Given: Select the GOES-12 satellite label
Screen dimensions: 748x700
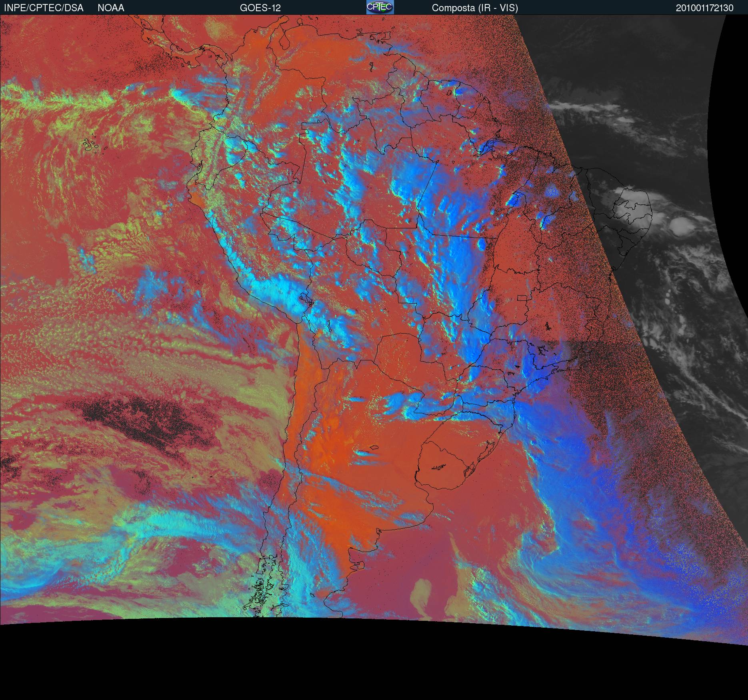Looking at the screenshot, I should click(x=260, y=8).
